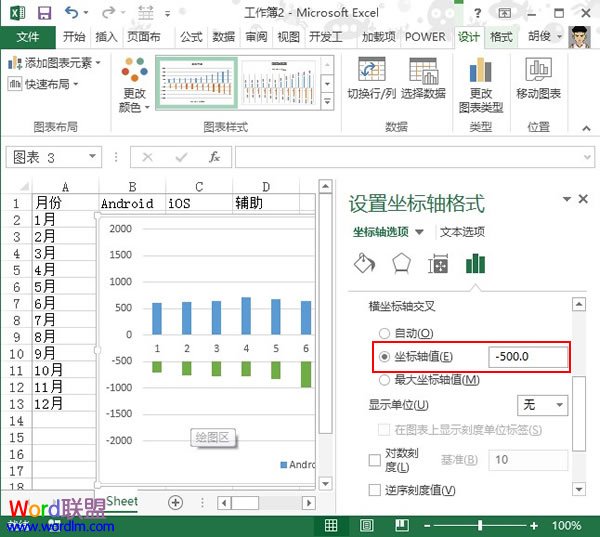Click the Change Chart Type (更改图表类型) icon

(x=481, y=70)
